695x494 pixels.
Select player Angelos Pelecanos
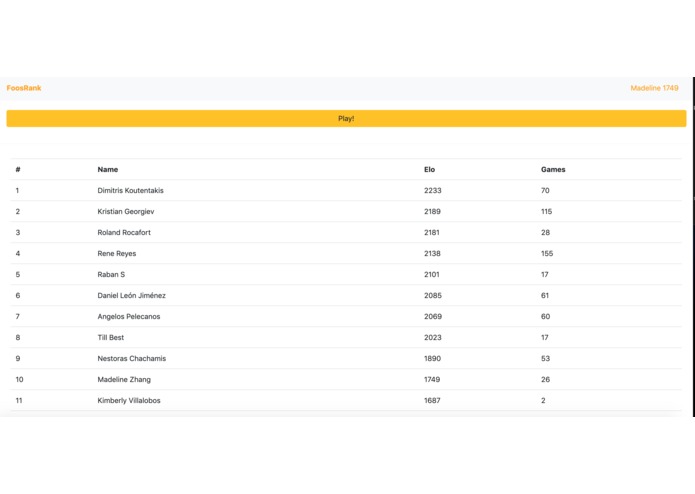tap(129, 316)
